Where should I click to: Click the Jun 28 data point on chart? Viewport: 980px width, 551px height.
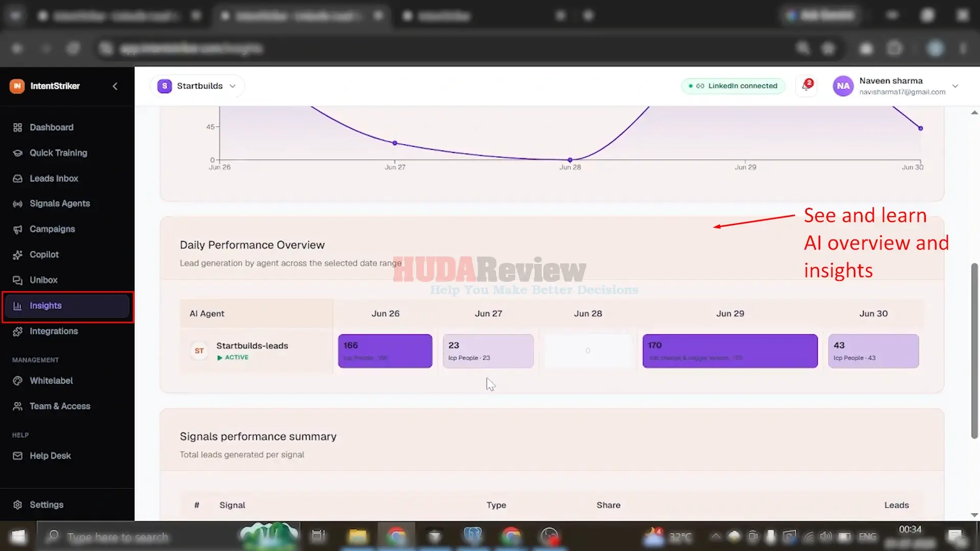coord(570,160)
